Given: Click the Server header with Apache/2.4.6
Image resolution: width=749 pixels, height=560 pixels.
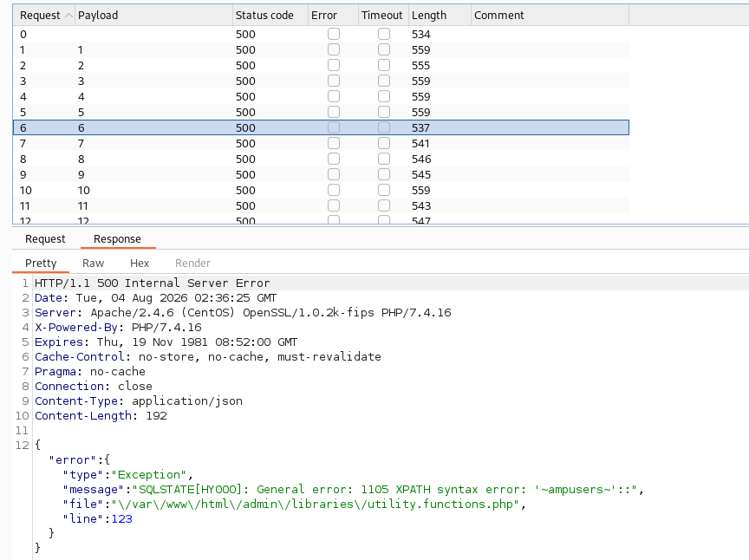Looking at the screenshot, I should pos(243,312).
